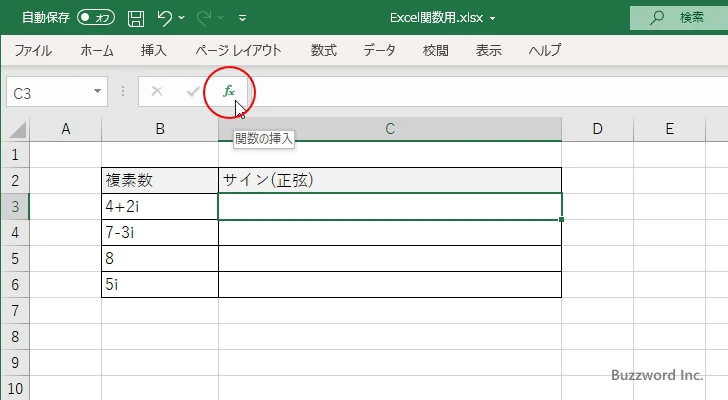This screenshot has height=400, width=728.
Task: Expand the Excel関数用.xlsx file name dropdown
Action: click(493, 18)
